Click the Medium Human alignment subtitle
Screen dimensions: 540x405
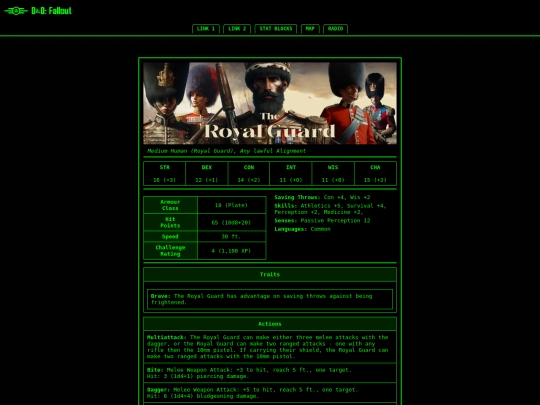coord(226,151)
